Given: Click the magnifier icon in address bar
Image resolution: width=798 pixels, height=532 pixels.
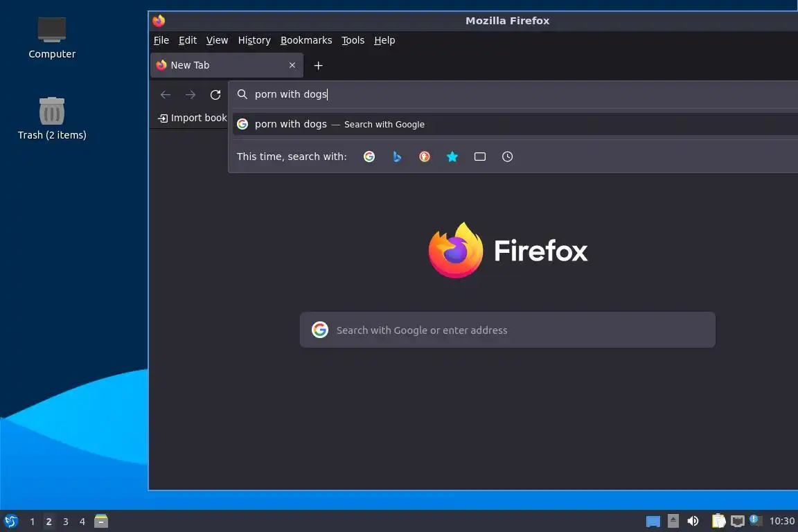Looking at the screenshot, I should tap(242, 94).
